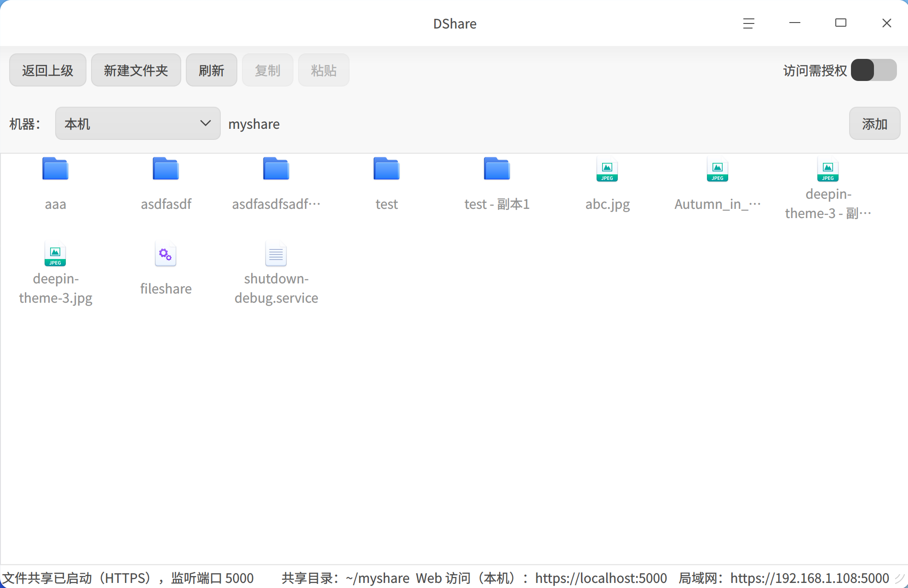Viewport: 908px width, 588px height.
Task: Open the aaa folder icon
Action: click(55, 169)
